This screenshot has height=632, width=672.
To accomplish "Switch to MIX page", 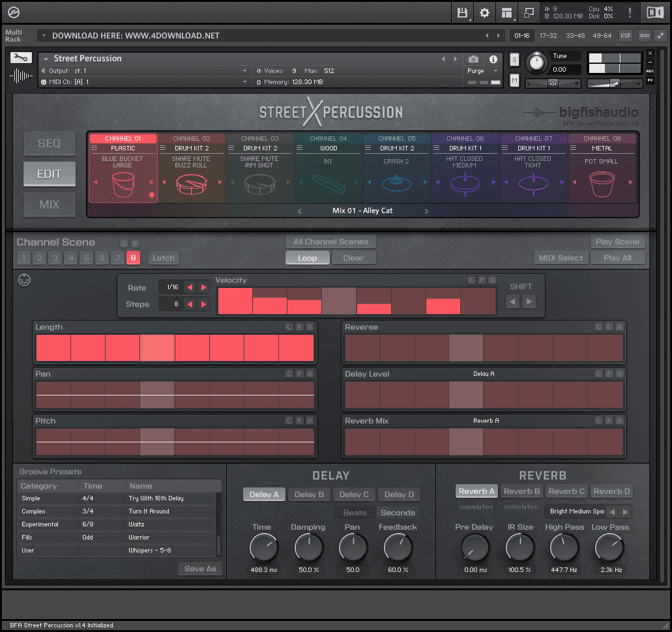I will tap(50, 205).
